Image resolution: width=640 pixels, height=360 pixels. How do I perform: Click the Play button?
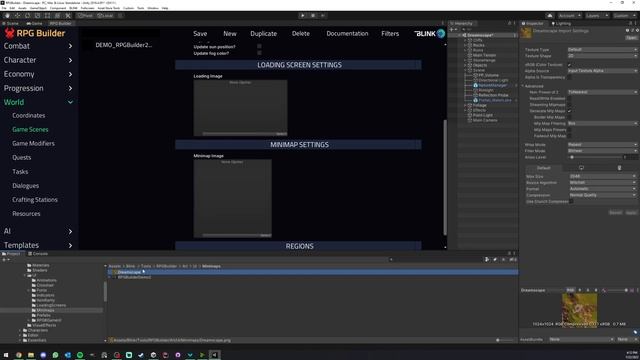[x=302, y=16]
